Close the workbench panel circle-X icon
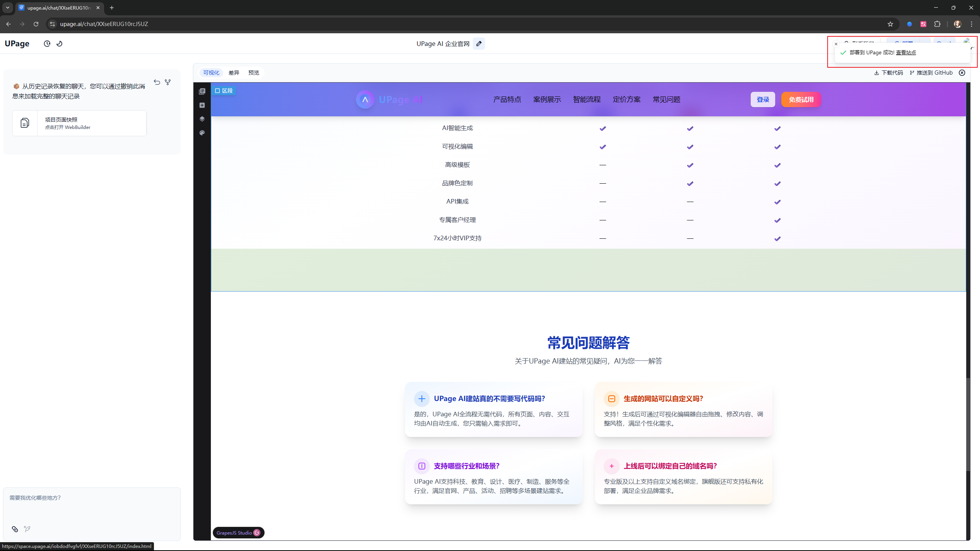This screenshot has width=980, height=551. pos(962,73)
